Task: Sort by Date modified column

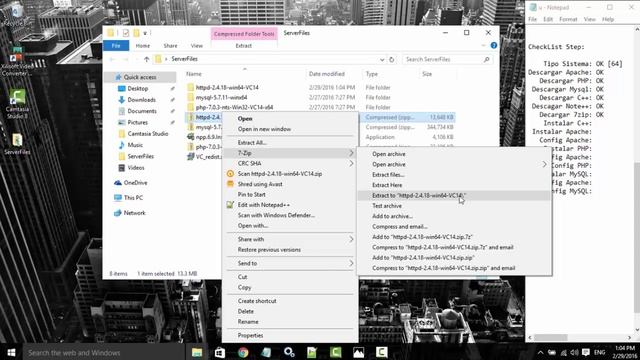Action: click(x=327, y=74)
